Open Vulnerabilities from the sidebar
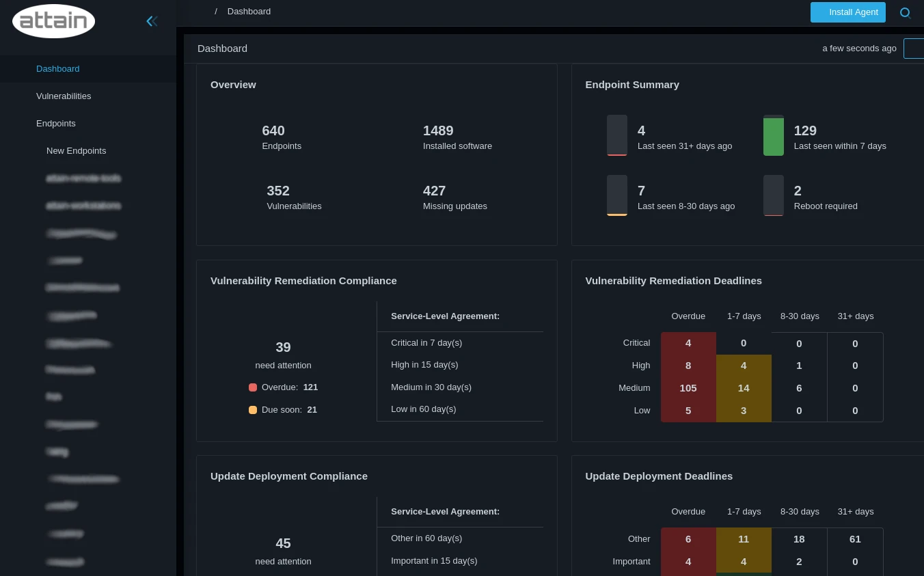This screenshot has width=924, height=576. [x=64, y=96]
